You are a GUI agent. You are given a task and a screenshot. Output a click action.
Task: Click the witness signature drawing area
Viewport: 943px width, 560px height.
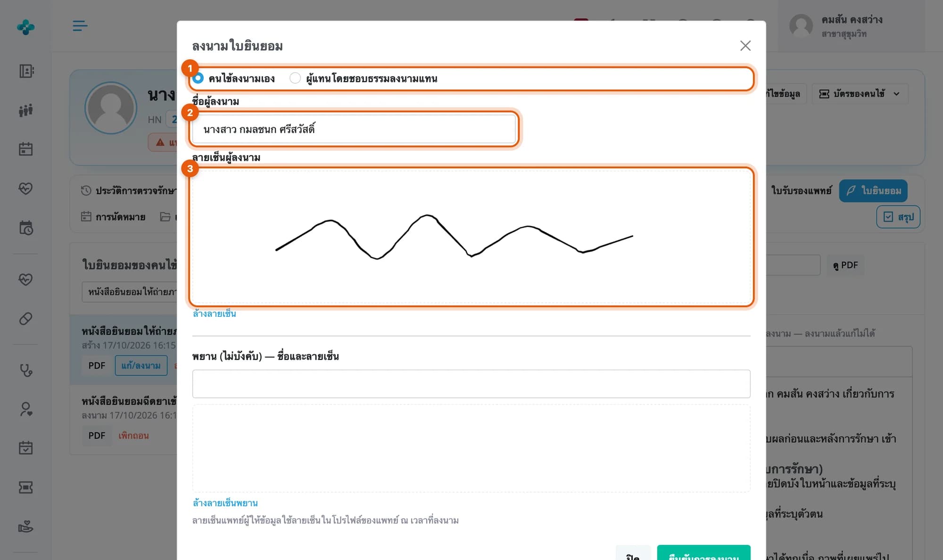[x=471, y=448]
